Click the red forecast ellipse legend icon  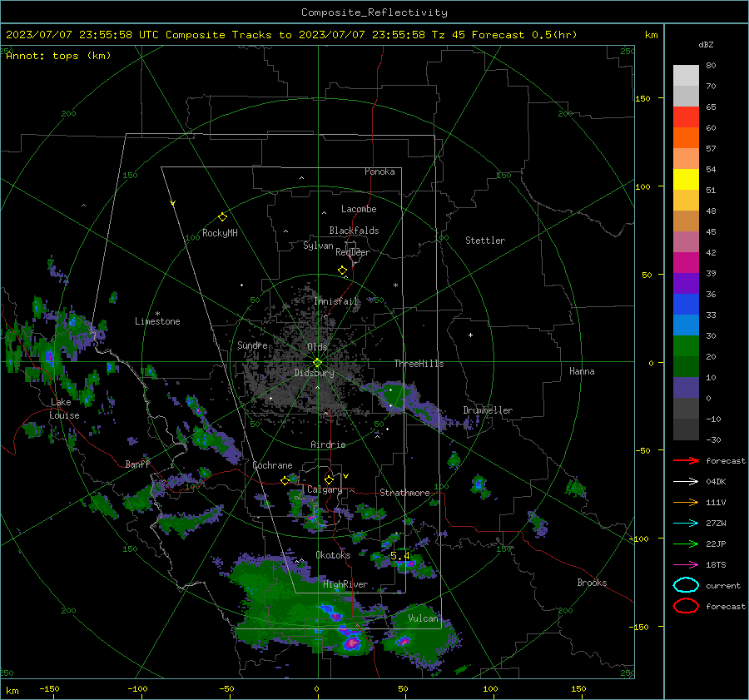(686, 606)
